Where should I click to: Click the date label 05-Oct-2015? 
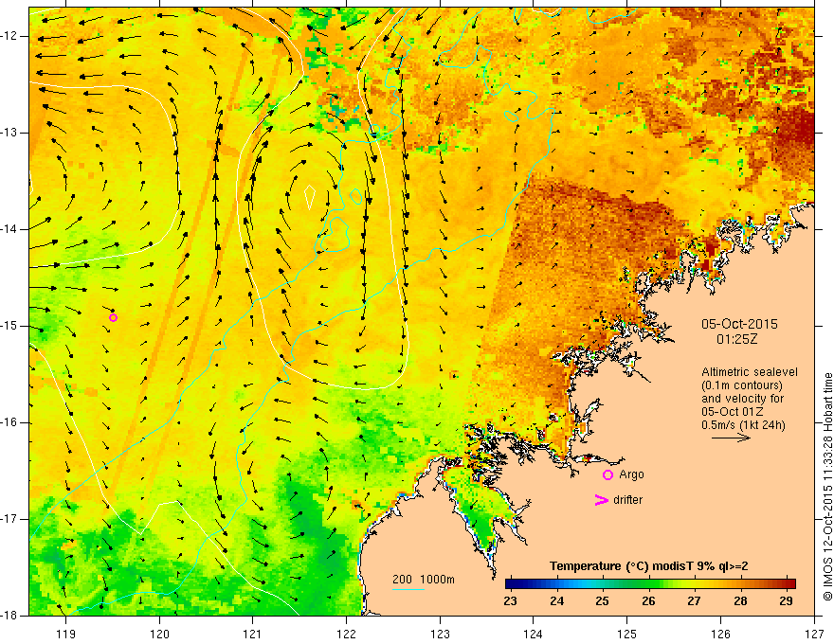pos(739,324)
